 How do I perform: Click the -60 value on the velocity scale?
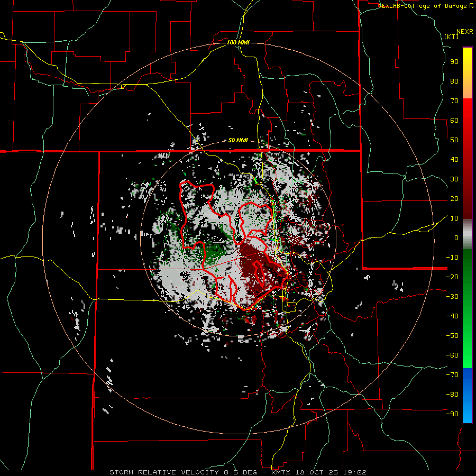click(452, 355)
